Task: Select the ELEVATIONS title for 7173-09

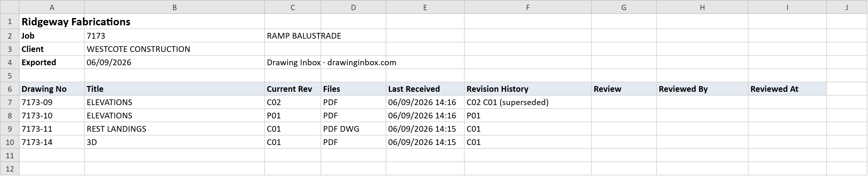Action: 174,102
